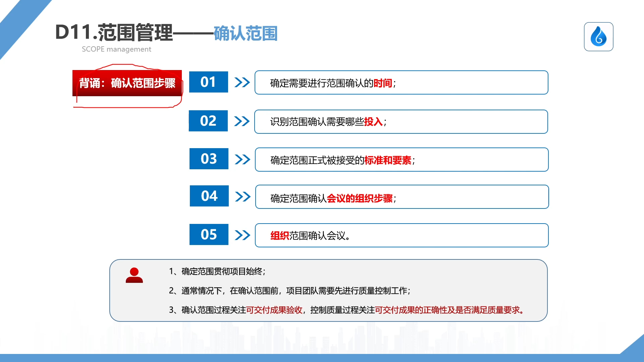Viewport: 644px width, 362px height.
Task: Select the blue 04 number block
Action: [209, 196]
